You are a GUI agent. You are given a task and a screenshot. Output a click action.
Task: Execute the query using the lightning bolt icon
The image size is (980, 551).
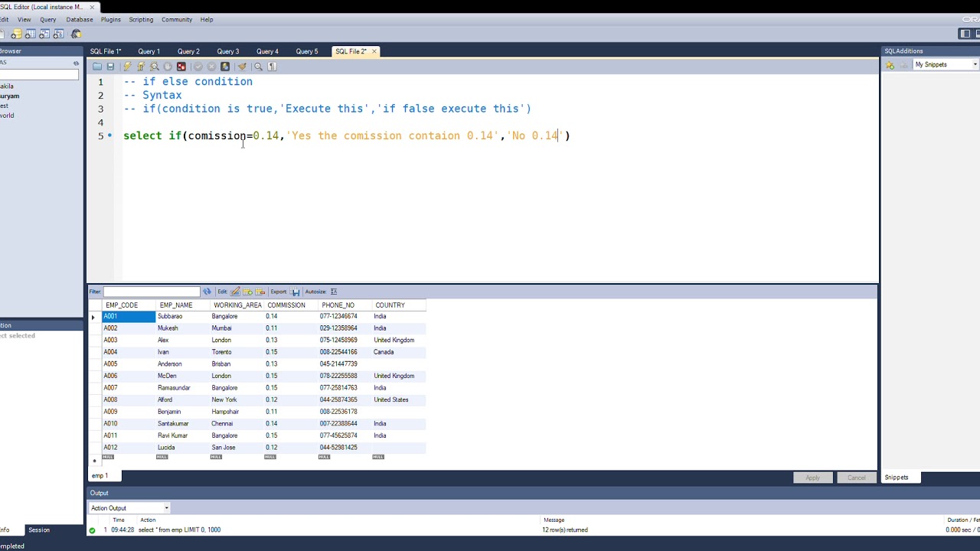click(x=127, y=67)
